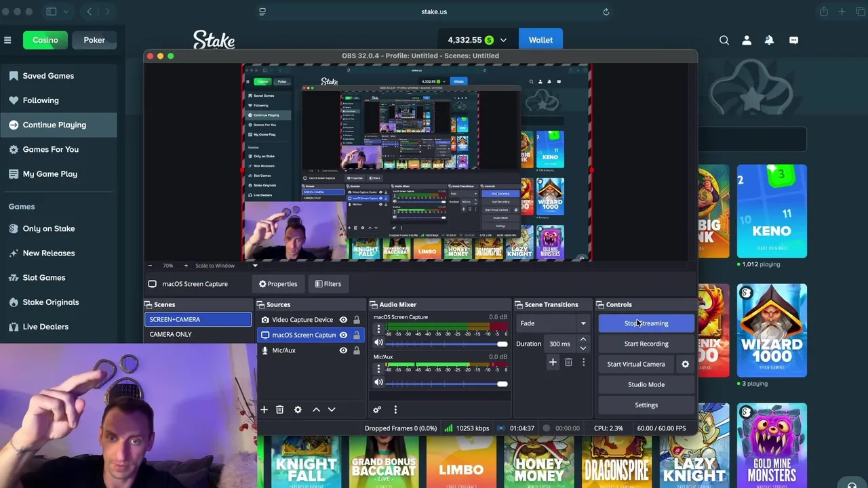Add a scene transition with plus icon
868x488 pixels.
(553, 363)
